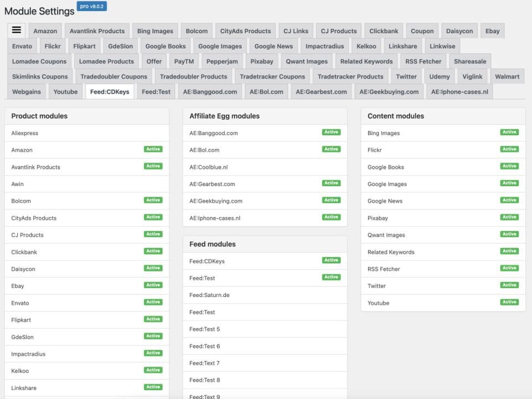532x399 pixels.
Task: Open the Flipkart tab
Action: tap(84, 46)
